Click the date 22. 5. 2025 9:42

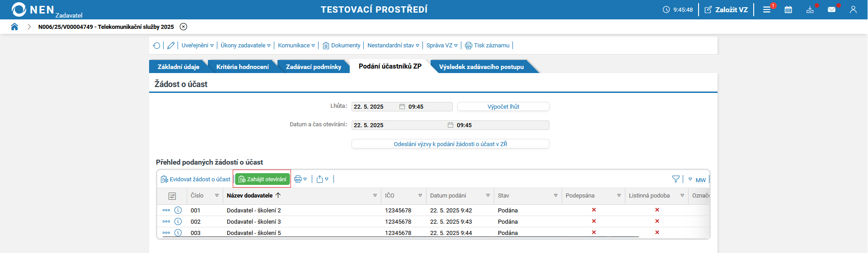[x=451, y=211]
